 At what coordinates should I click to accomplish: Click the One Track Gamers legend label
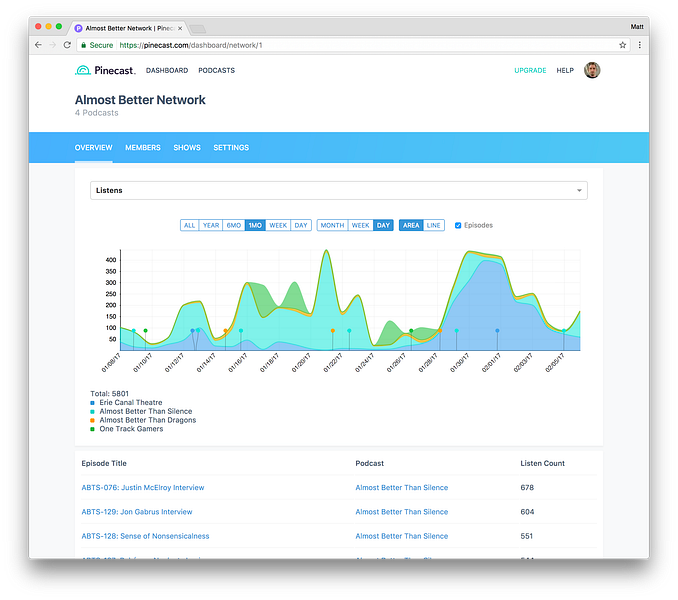(131, 429)
